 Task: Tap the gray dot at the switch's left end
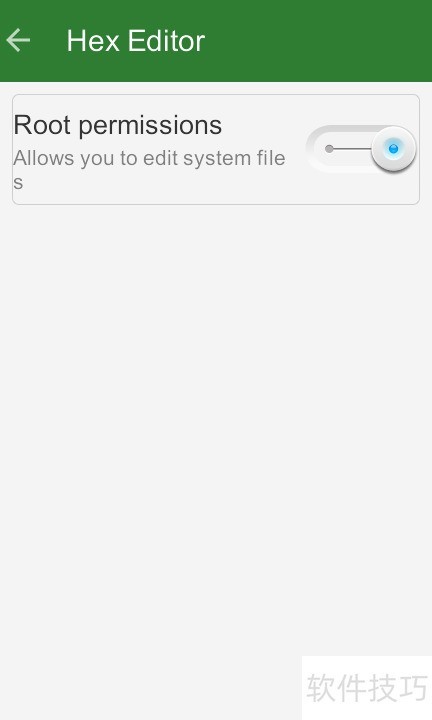[x=329, y=149]
